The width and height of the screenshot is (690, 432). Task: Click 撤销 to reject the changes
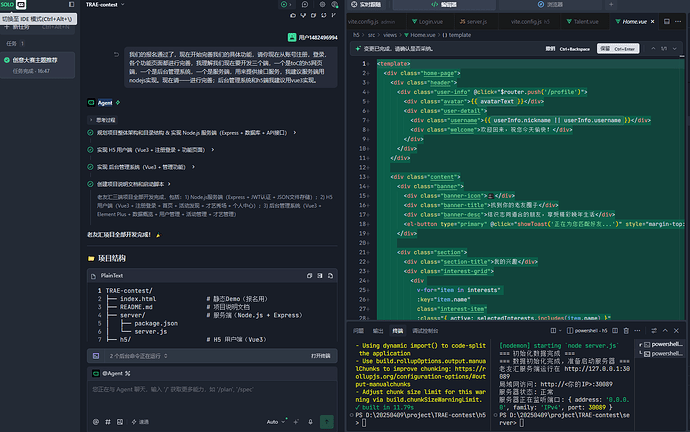(x=567, y=48)
